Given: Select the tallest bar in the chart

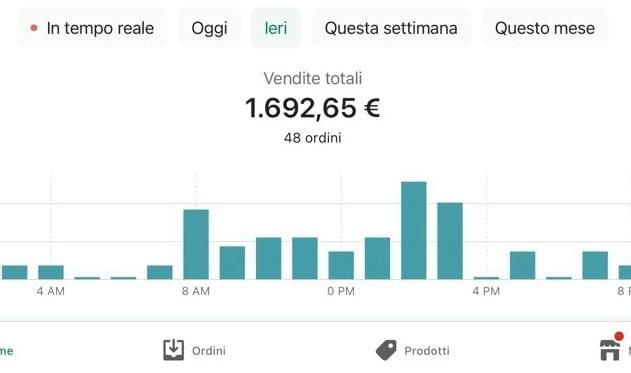Looking at the screenshot, I should click(414, 231).
